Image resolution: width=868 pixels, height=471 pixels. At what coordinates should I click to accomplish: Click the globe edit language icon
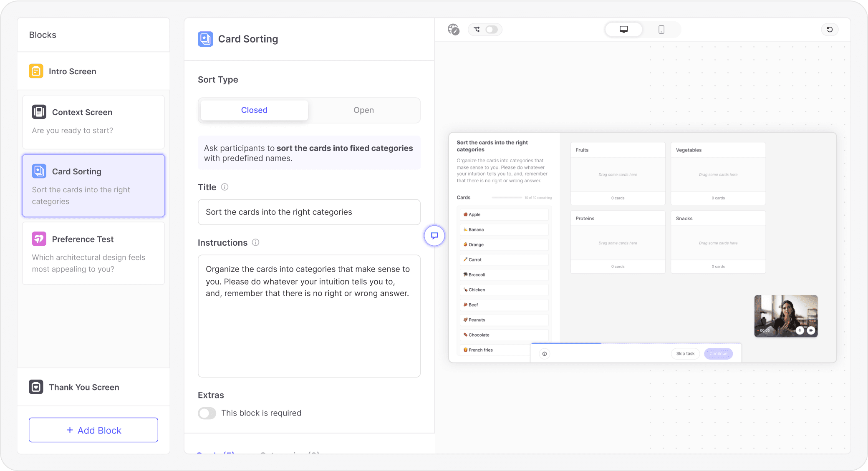(453, 30)
